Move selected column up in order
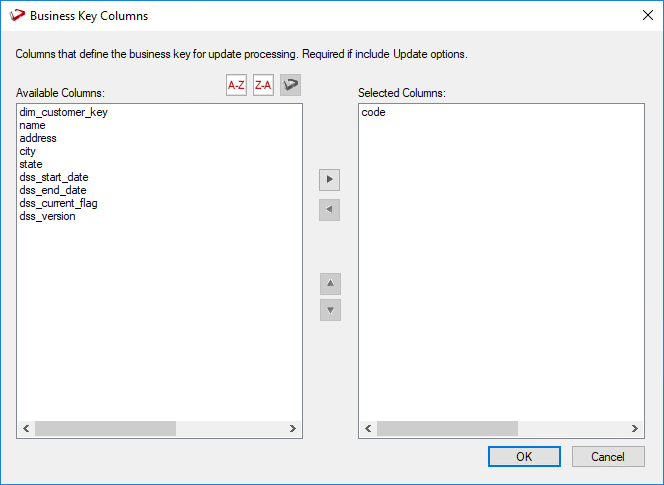 pyautogui.click(x=330, y=284)
